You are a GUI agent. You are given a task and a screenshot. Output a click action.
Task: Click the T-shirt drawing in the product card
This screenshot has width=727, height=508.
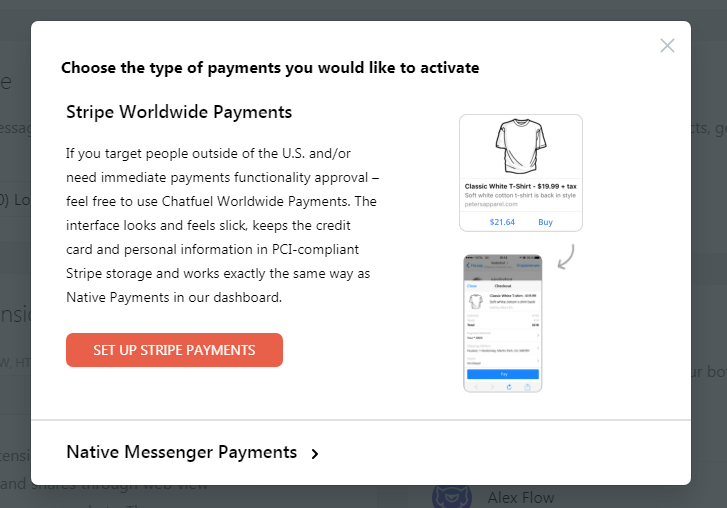tap(520, 147)
